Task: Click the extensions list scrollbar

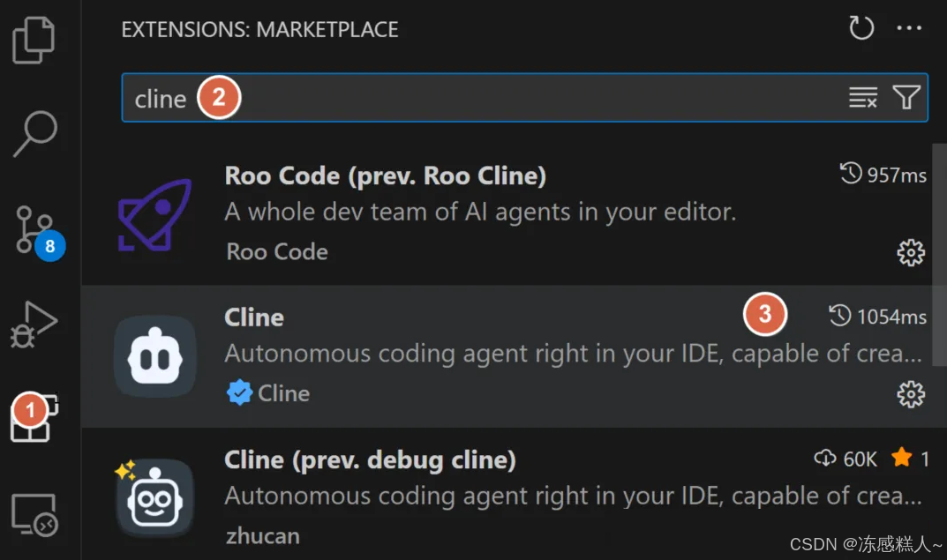Action: pyautogui.click(x=939, y=255)
